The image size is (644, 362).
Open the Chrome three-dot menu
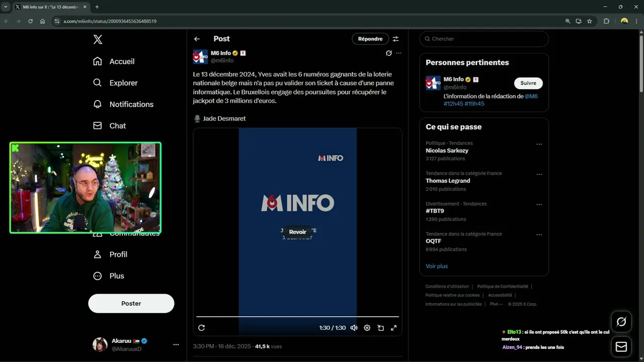(637, 21)
